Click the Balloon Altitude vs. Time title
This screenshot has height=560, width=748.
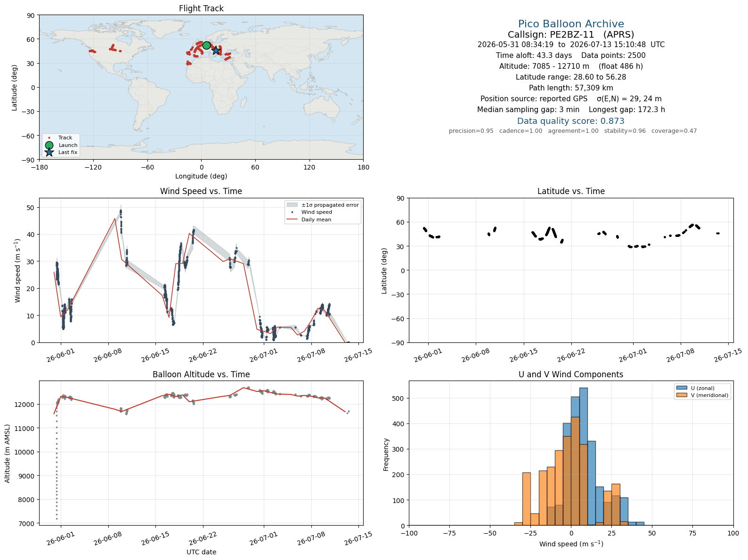pyautogui.click(x=201, y=374)
